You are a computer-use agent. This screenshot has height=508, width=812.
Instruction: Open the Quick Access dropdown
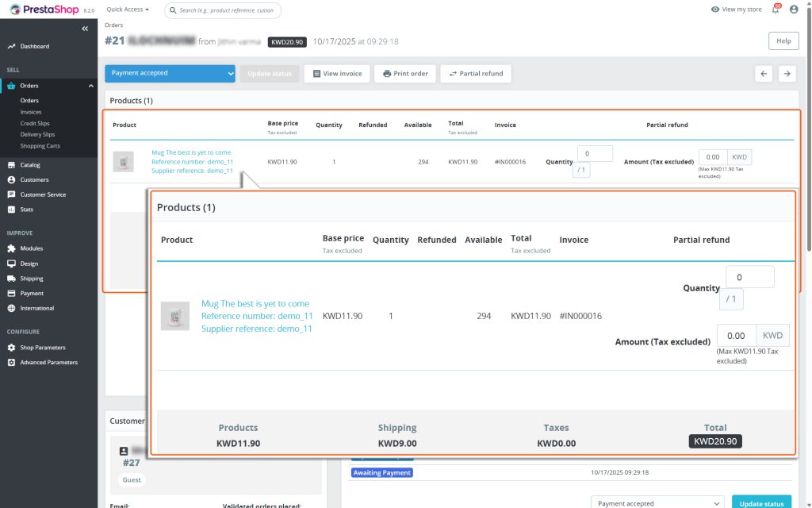(x=128, y=10)
